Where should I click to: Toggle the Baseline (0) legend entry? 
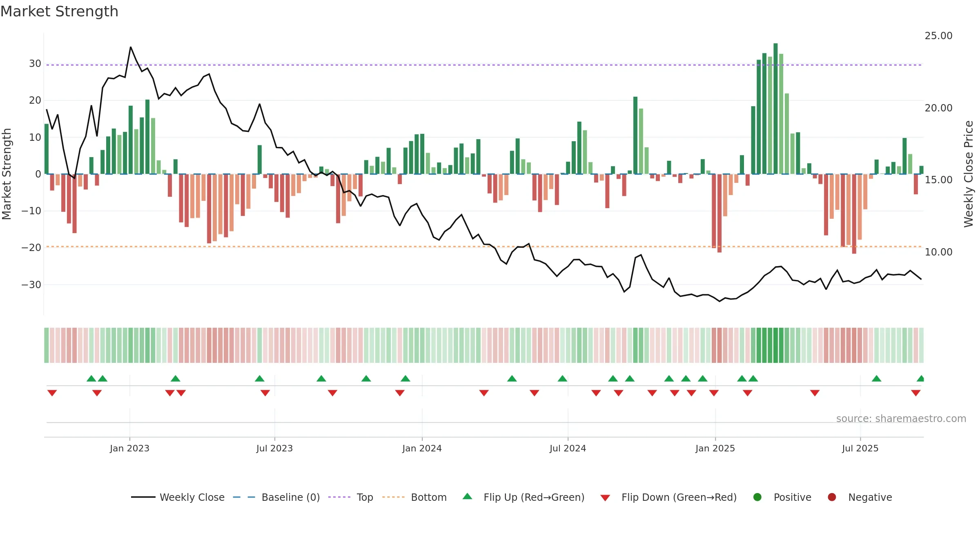(x=276, y=497)
